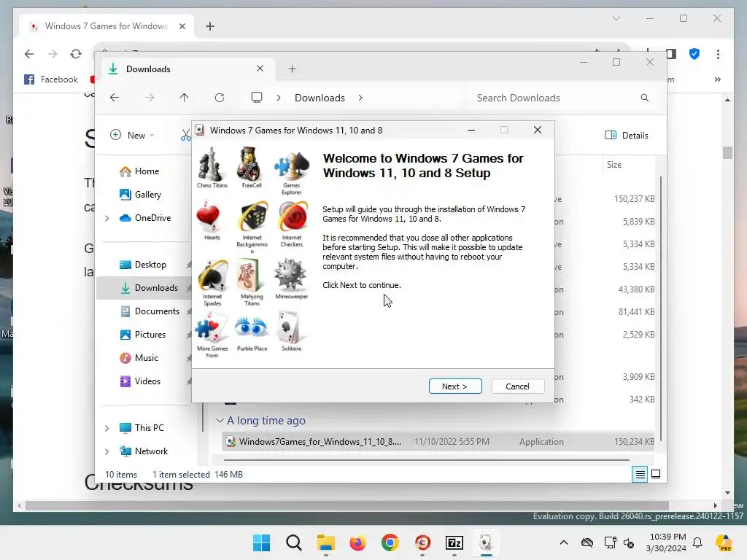747x560 pixels.
Task: Click the blue shield extension icon
Action: point(694,54)
